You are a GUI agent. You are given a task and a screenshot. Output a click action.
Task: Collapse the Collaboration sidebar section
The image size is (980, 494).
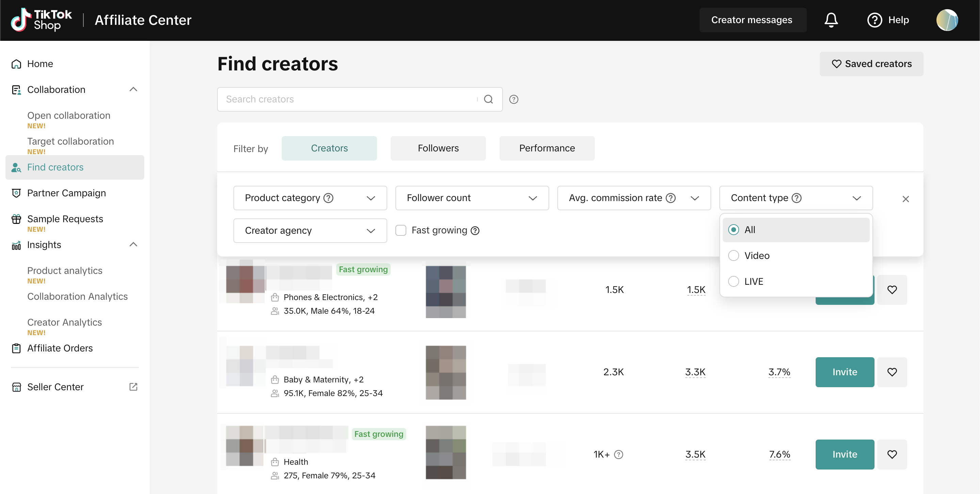133,89
